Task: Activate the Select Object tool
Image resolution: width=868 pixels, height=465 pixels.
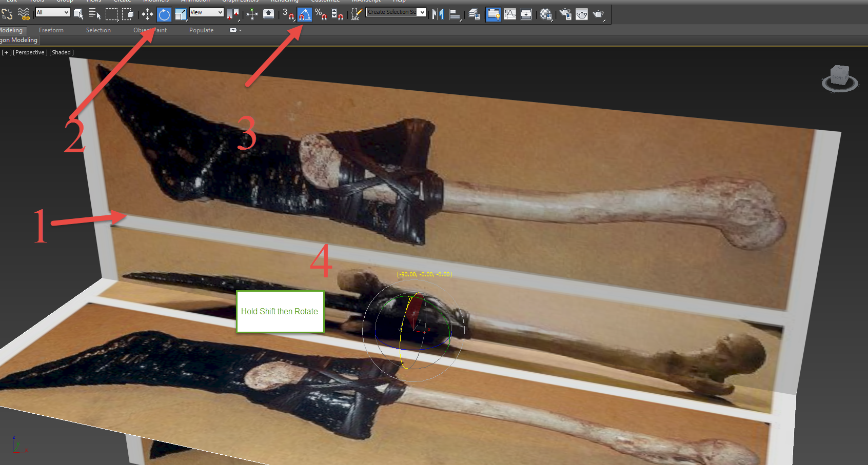Action: [78, 14]
